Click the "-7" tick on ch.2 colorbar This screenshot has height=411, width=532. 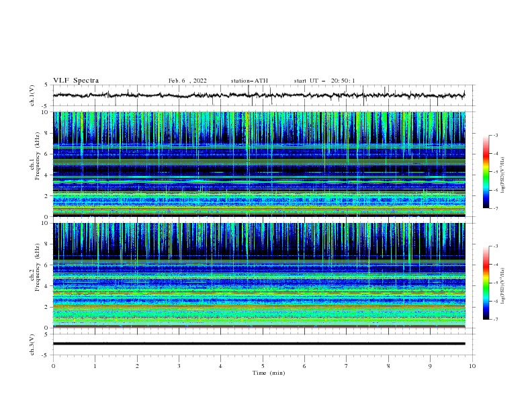(495, 319)
